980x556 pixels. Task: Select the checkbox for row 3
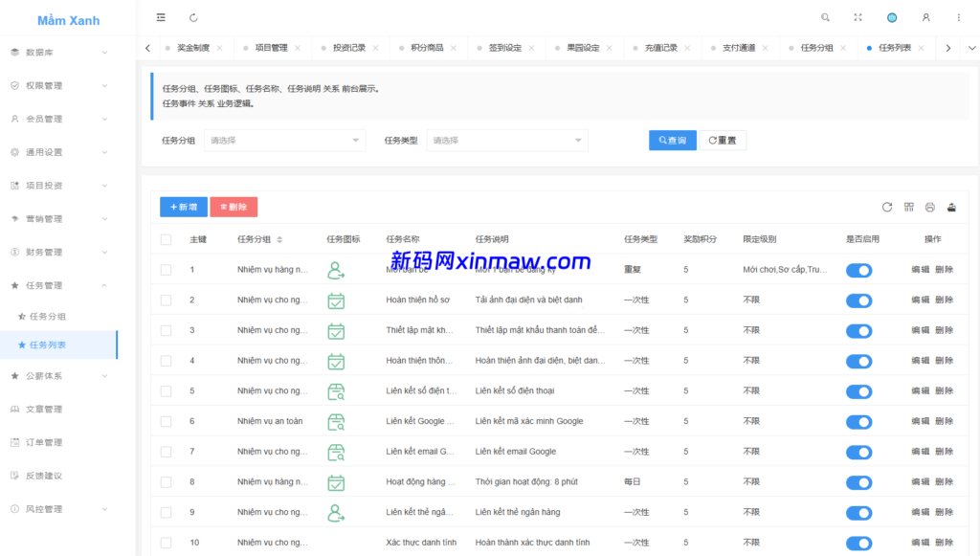166,330
